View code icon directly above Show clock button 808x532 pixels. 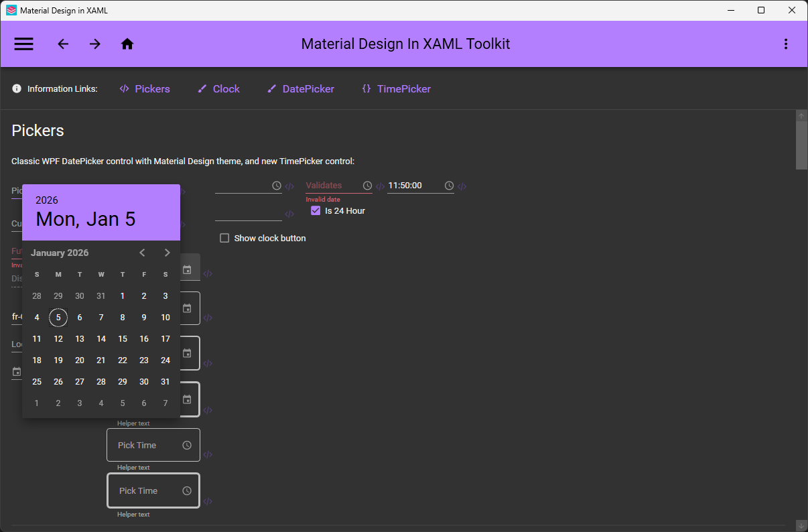pos(289,214)
